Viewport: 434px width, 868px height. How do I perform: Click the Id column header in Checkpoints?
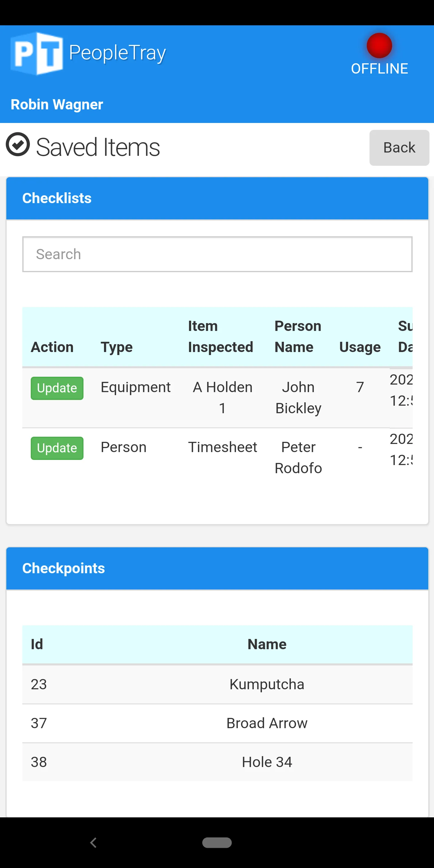click(x=37, y=644)
